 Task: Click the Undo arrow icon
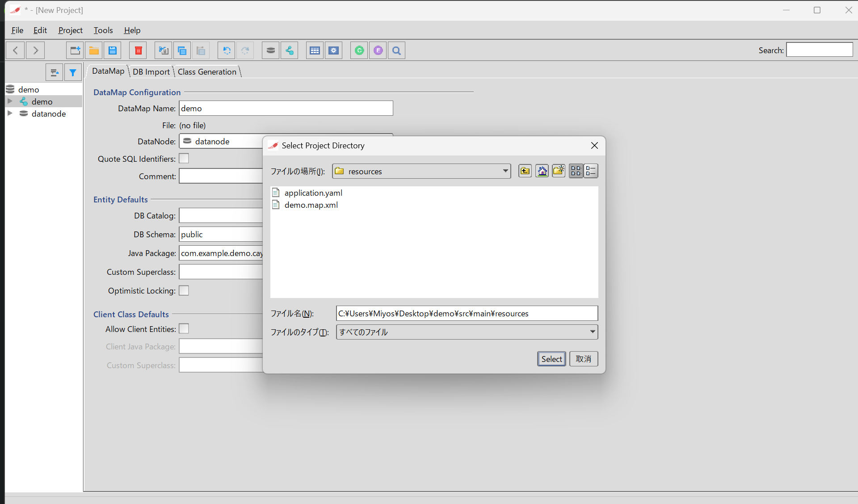pos(227,50)
